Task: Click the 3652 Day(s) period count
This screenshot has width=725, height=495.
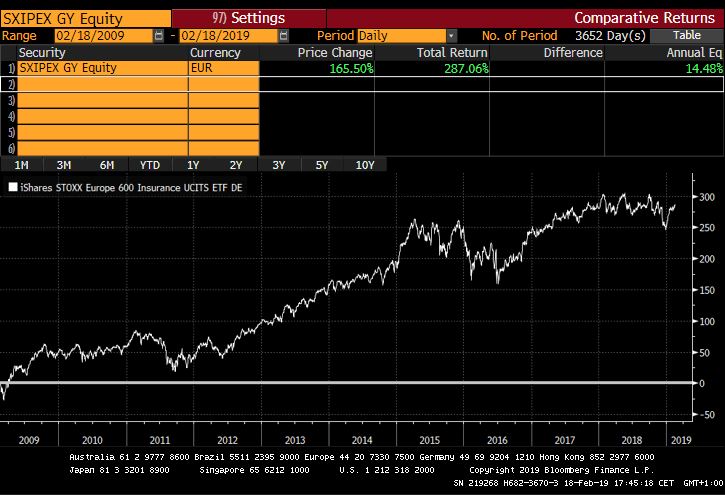Action: tap(610, 36)
